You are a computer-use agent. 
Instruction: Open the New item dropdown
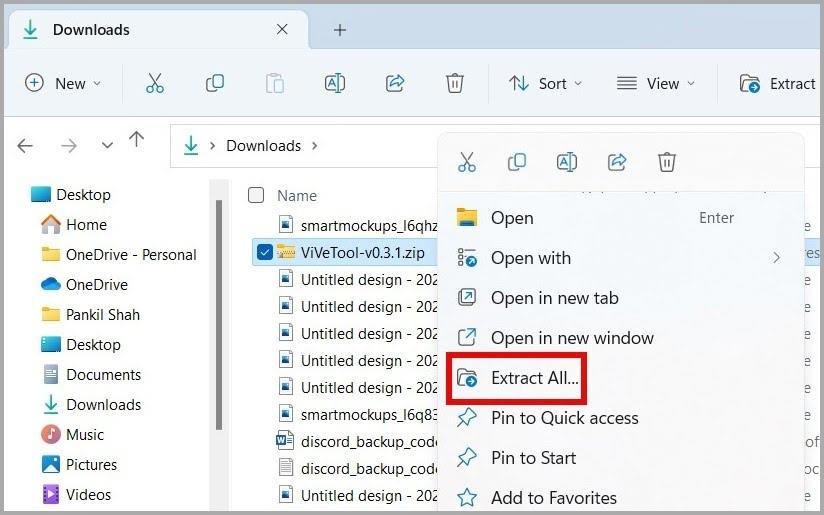tap(63, 83)
